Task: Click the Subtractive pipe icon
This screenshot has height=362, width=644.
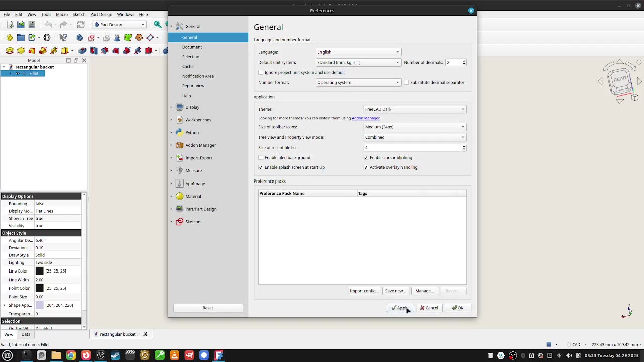Action: [x=127, y=51]
